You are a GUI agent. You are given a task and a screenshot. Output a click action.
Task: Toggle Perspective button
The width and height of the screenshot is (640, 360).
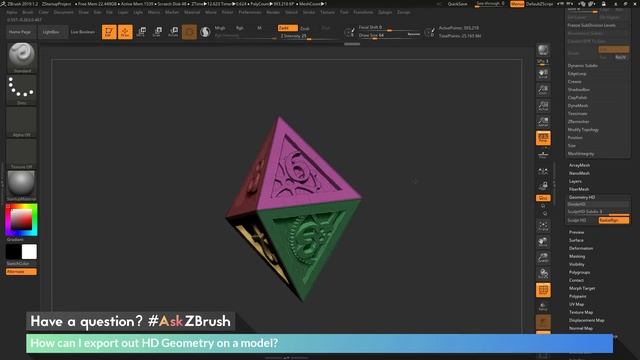(543, 138)
